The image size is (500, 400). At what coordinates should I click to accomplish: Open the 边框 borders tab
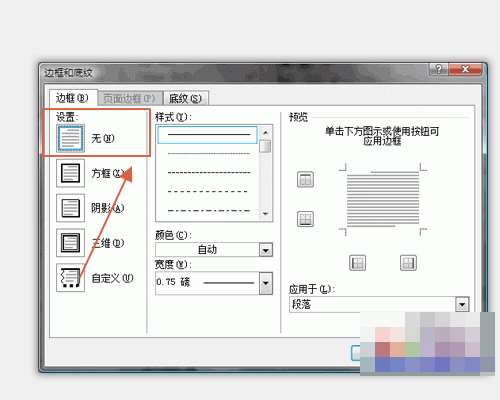tap(73, 98)
